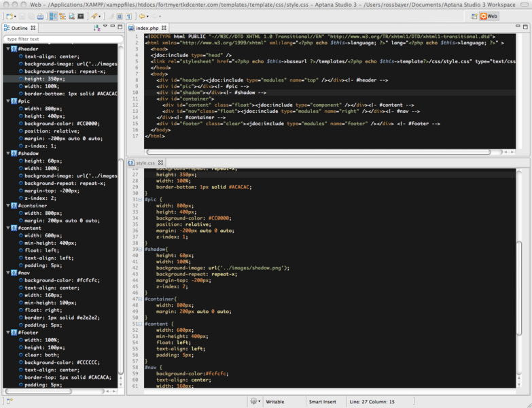
Task: Open the Back history dropdown
Action: [x=147, y=16]
